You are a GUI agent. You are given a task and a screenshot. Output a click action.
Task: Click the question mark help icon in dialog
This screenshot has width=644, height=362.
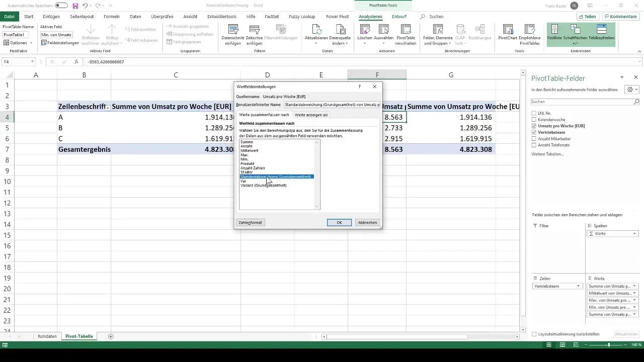click(x=359, y=86)
